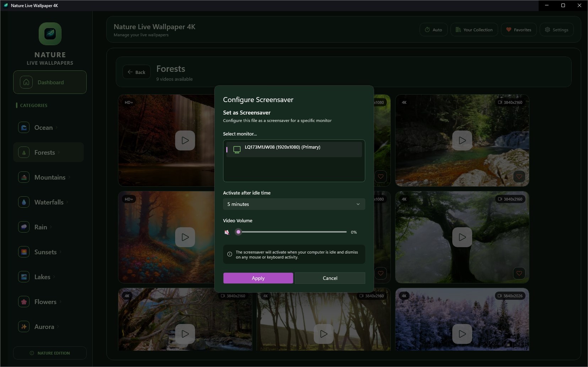Click the gear icon in the Settings button
The image size is (588, 367).
[x=547, y=30]
